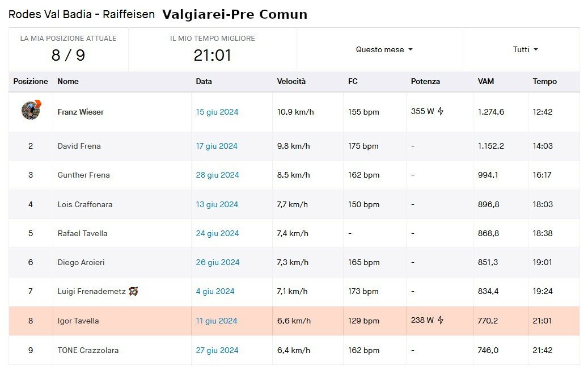Screen dimensions: 588x374
Task: Click the power meter icon beside 355 W
Action: (441, 111)
